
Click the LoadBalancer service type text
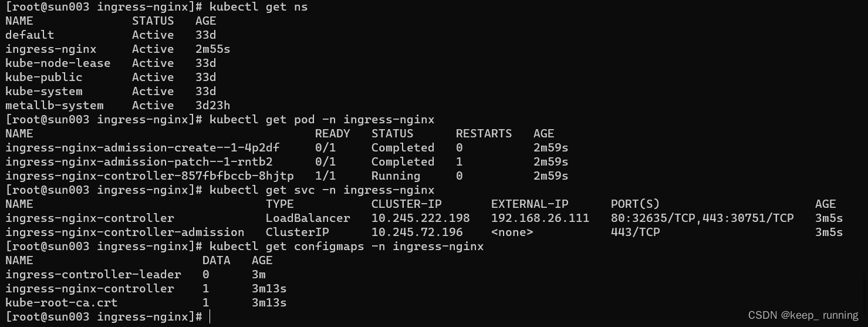[x=308, y=218]
